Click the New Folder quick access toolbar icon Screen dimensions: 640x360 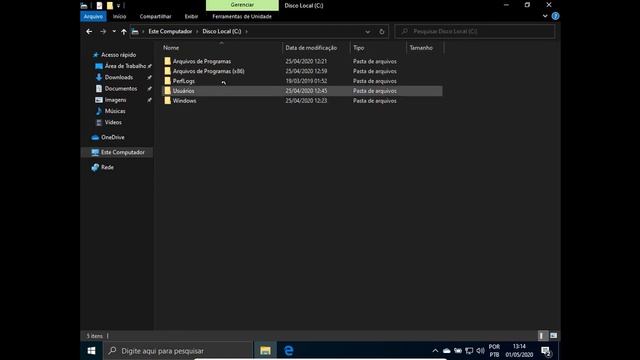pyautogui.click(x=109, y=5)
